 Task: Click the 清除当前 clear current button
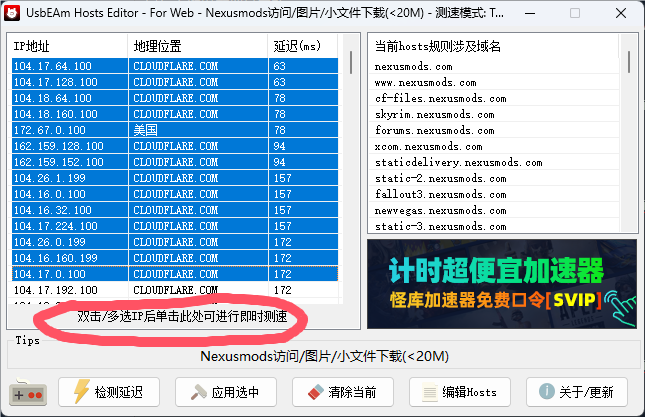tap(343, 392)
